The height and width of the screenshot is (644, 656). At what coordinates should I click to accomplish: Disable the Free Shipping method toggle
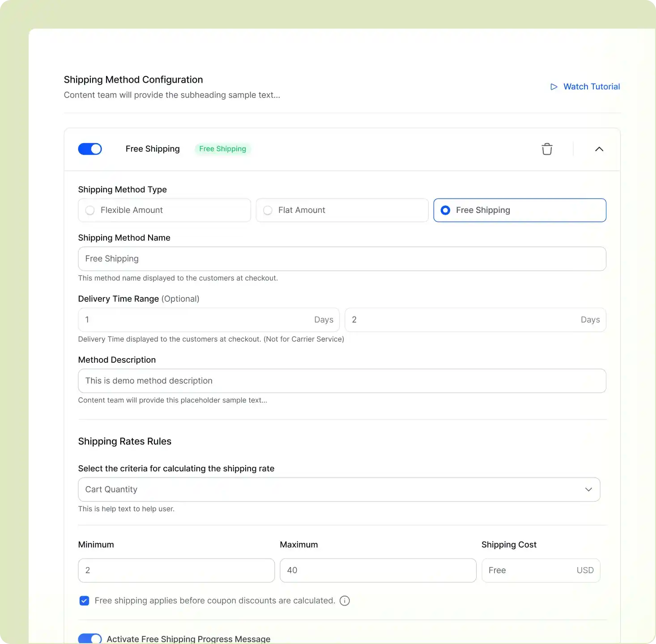(90, 149)
